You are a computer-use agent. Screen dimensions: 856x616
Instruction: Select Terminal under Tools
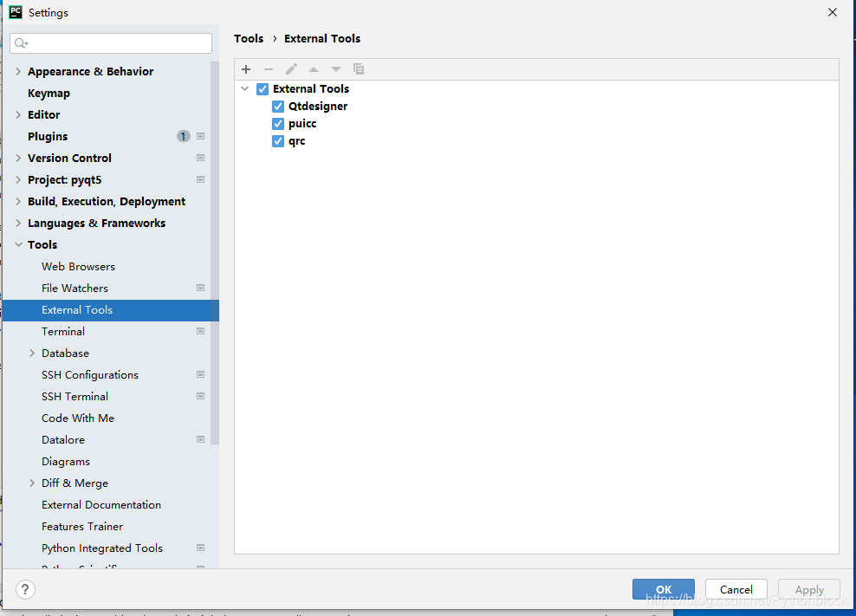coord(62,332)
